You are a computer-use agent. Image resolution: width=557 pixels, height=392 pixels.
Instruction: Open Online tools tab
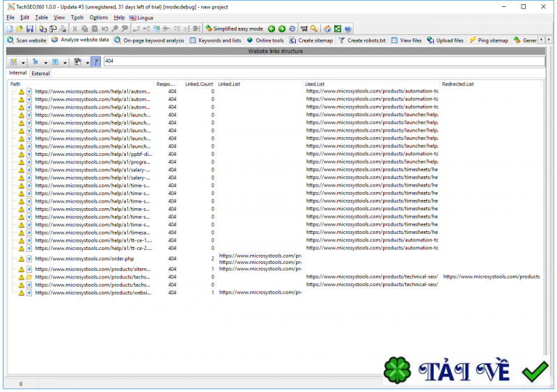(265, 40)
